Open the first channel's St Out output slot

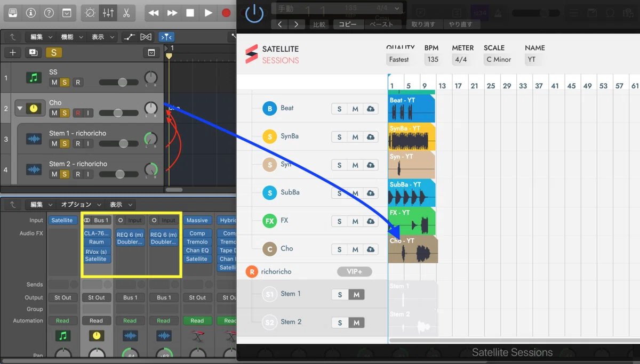62,297
